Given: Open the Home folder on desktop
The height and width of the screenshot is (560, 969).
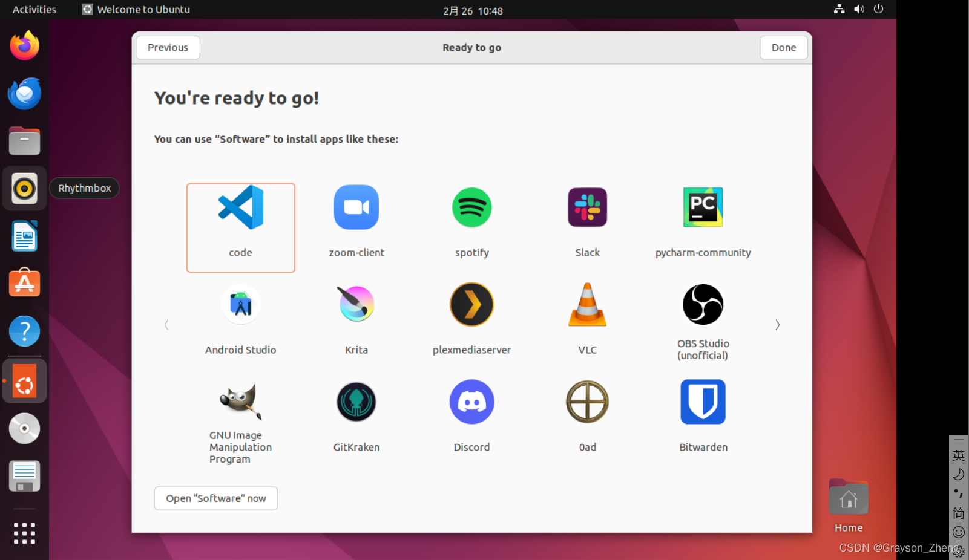Looking at the screenshot, I should (x=849, y=506).
